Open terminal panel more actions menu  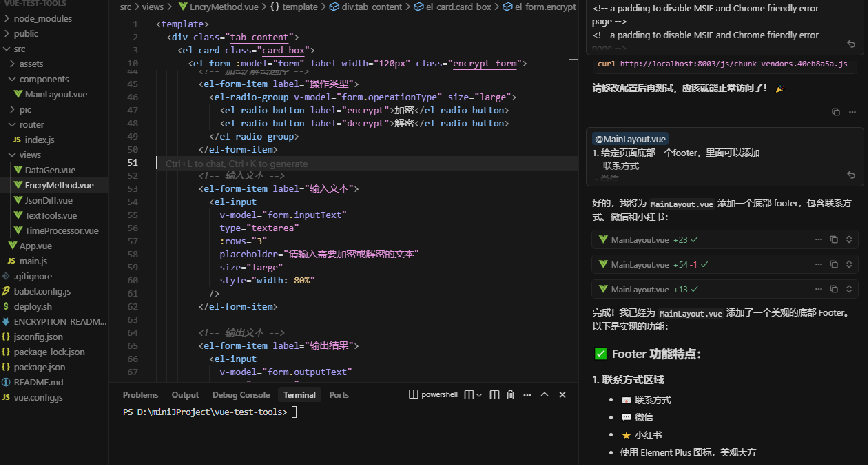tap(527, 395)
